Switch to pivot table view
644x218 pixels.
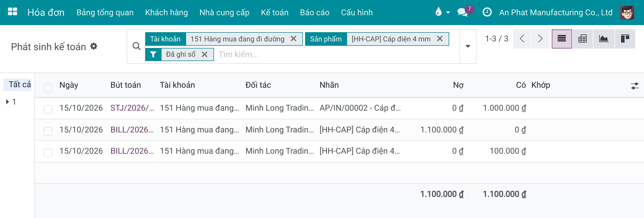[582, 39]
